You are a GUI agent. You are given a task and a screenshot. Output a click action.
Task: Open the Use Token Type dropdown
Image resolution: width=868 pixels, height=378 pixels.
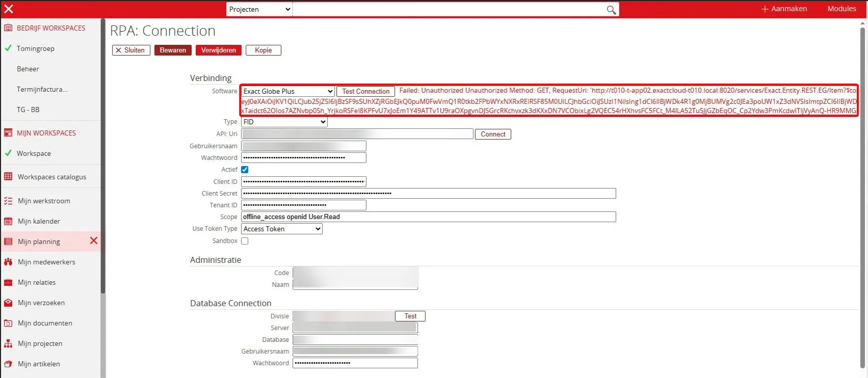tap(282, 229)
